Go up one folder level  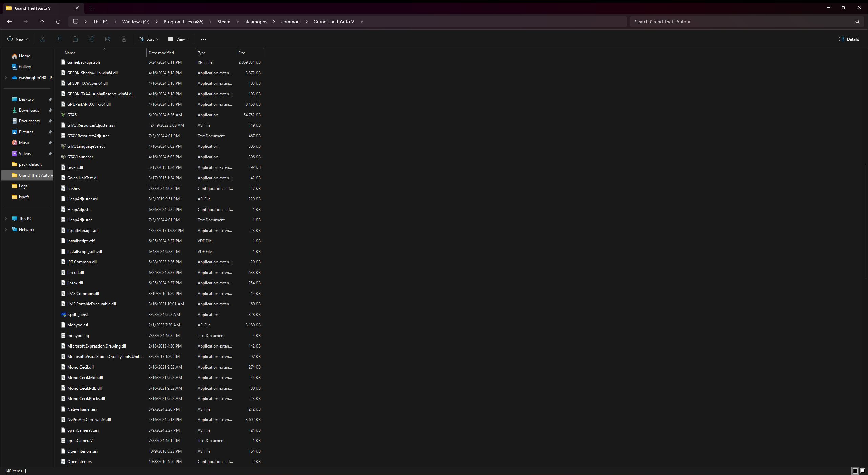pyautogui.click(x=42, y=22)
